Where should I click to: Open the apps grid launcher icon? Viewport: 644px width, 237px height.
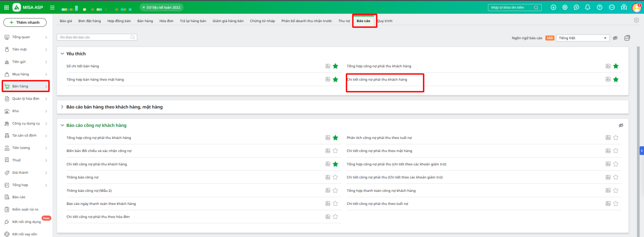(6, 7)
